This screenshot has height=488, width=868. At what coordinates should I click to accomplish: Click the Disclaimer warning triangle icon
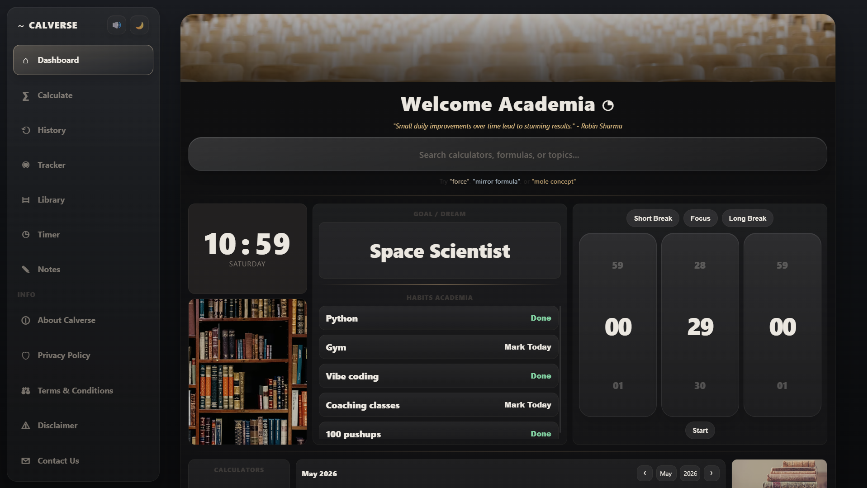(x=26, y=426)
